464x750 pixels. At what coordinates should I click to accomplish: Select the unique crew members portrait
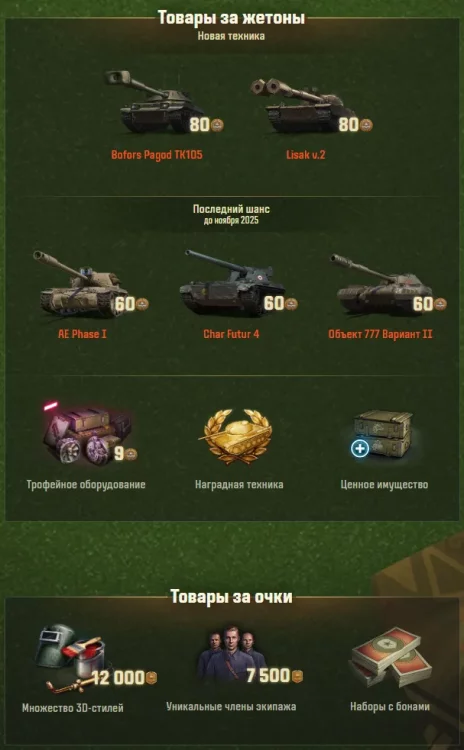[x=232, y=652]
